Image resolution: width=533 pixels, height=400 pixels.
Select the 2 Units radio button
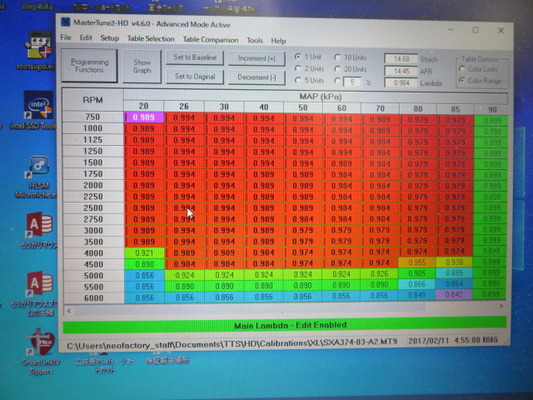pos(298,68)
